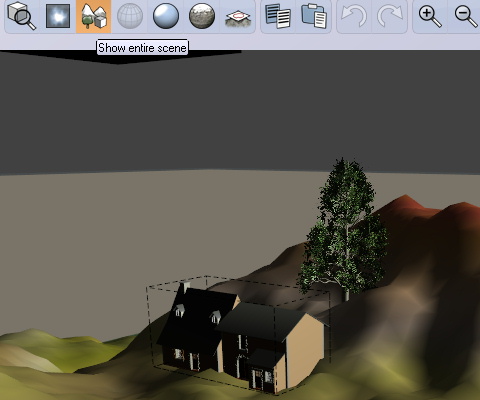Viewport: 480px width, 400px height.
Task: Click the glowing light square icon
Action: pos(58,16)
